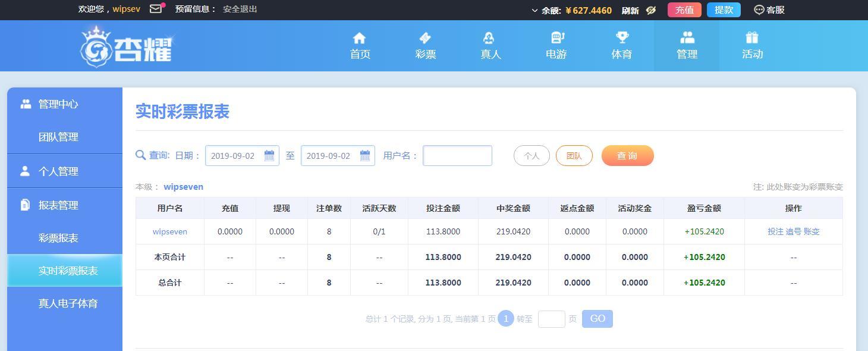Toggle balance visibility eye icon
The image size is (868, 351).
click(651, 10)
